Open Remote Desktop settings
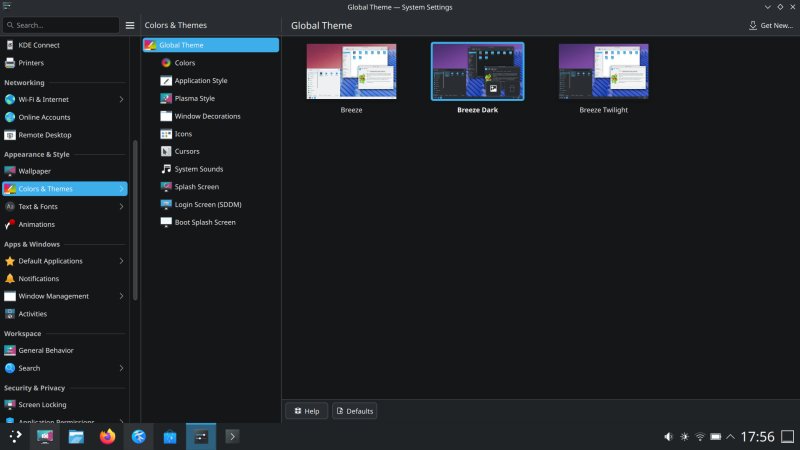Screen dimensions: 800x450 (x=64, y=135)
